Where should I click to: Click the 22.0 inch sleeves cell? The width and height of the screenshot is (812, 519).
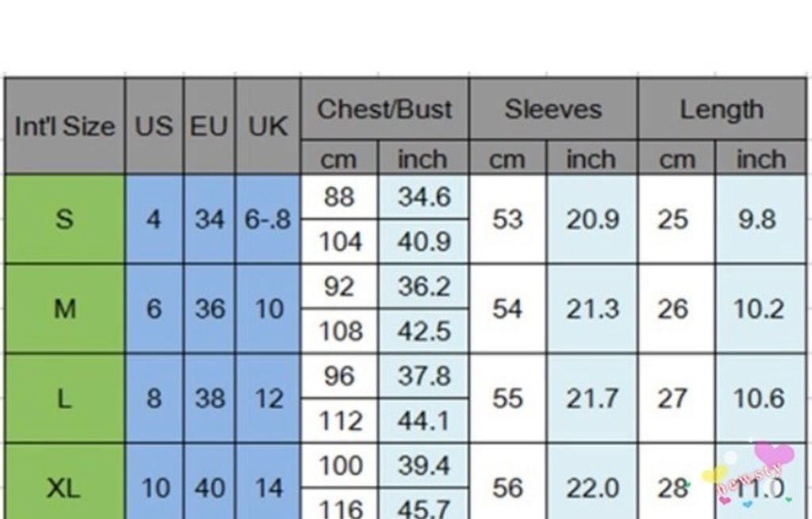tap(592, 487)
